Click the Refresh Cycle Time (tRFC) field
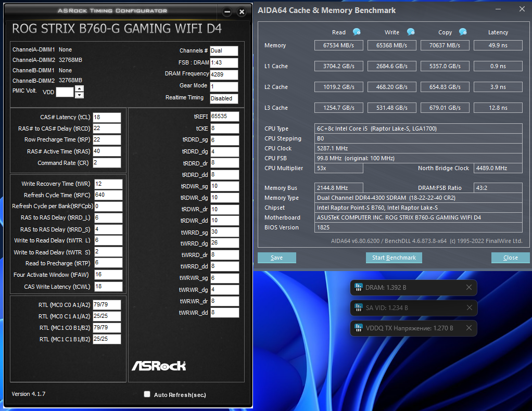This screenshot has height=411, width=532. tap(108, 195)
